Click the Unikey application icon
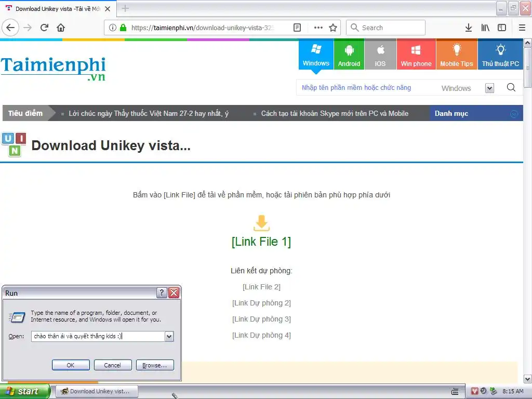The height and width of the screenshot is (399, 532). (x=14, y=145)
